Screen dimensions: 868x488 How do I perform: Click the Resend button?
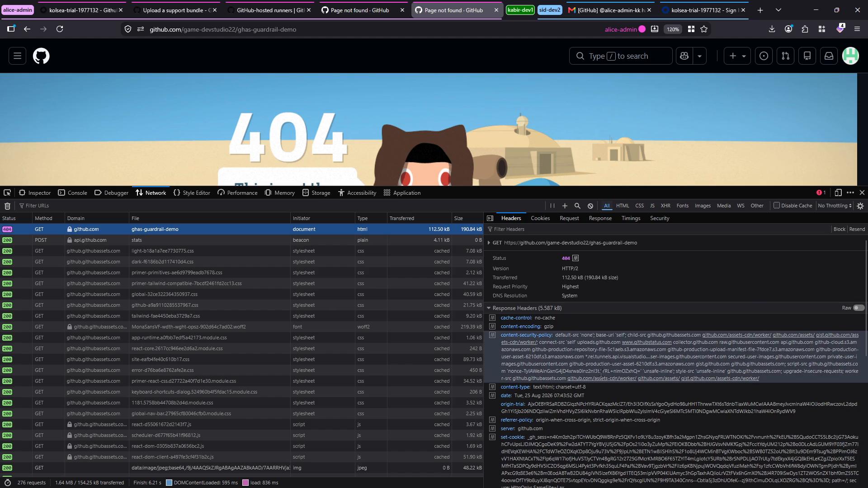click(x=857, y=230)
